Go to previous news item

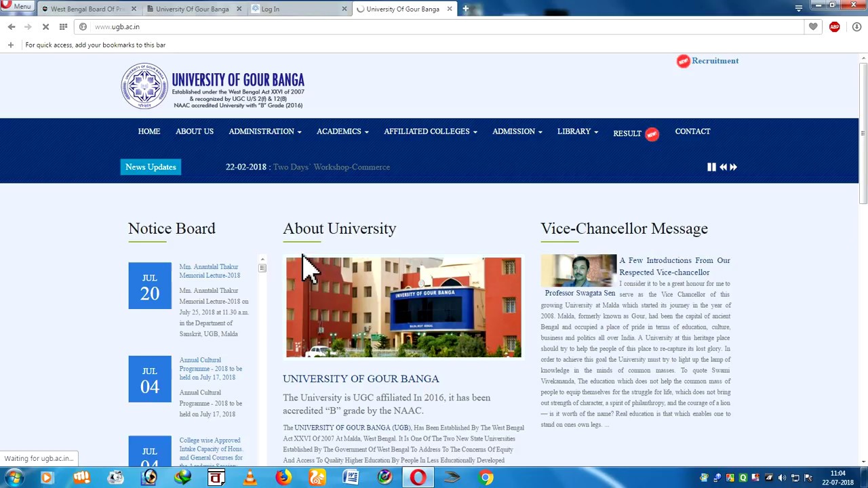point(723,167)
